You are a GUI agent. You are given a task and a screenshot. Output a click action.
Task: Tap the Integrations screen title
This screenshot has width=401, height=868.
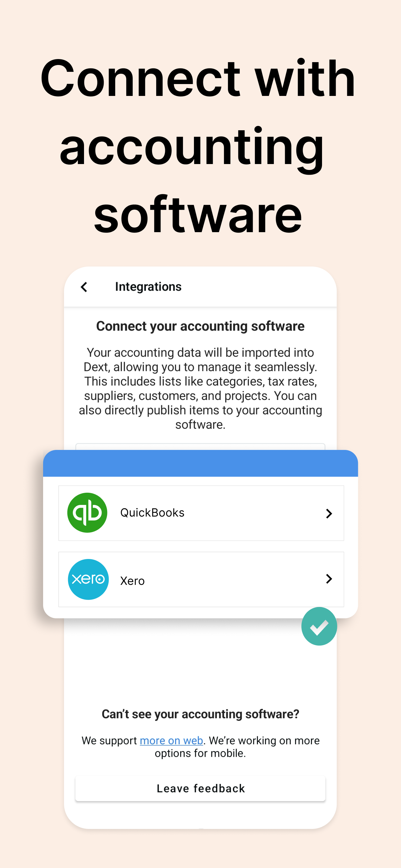148,287
